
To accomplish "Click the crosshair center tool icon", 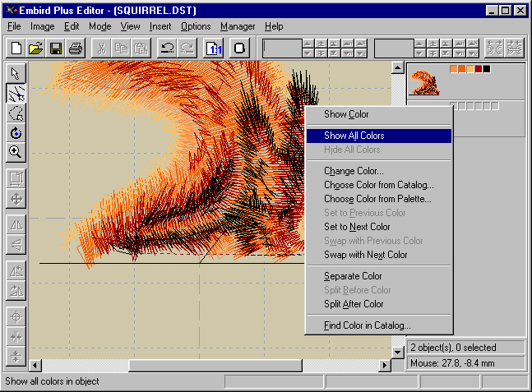I will click(16, 317).
